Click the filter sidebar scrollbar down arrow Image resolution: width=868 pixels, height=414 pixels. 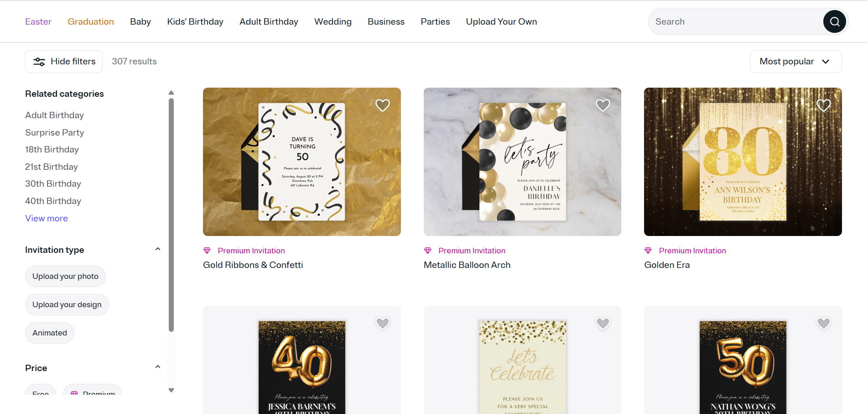(x=172, y=390)
